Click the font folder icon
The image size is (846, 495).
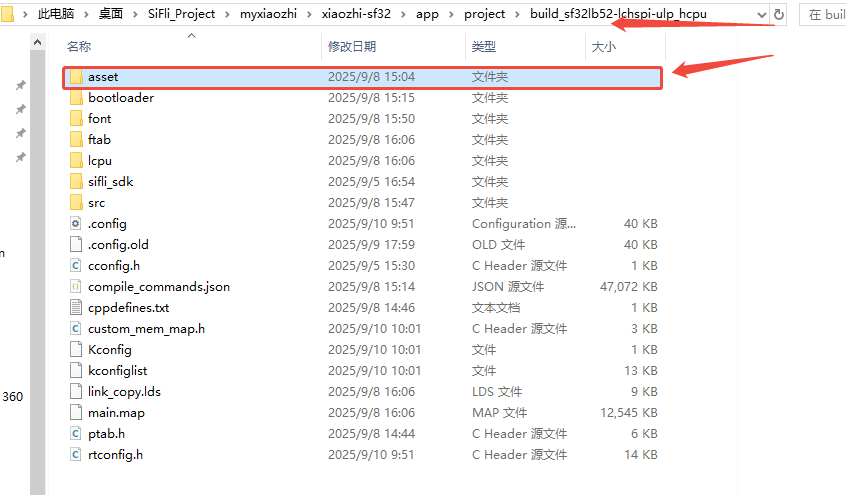tap(76, 119)
